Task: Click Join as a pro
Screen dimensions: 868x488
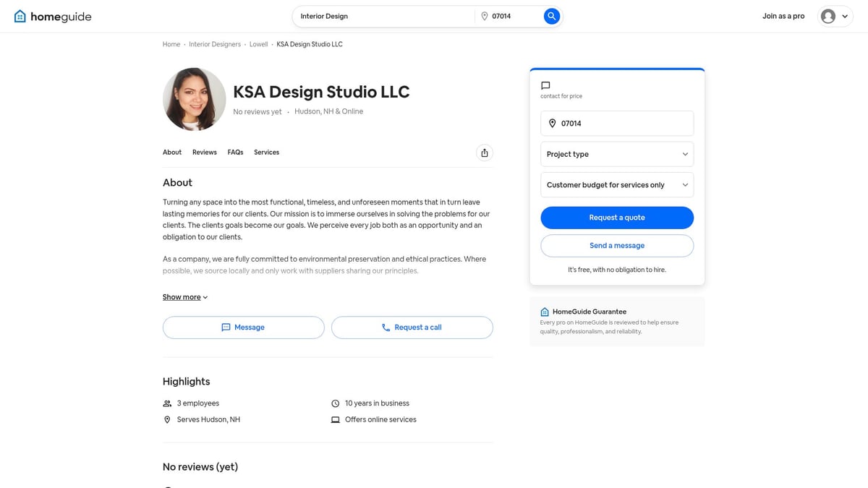Action: (x=783, y=16)
